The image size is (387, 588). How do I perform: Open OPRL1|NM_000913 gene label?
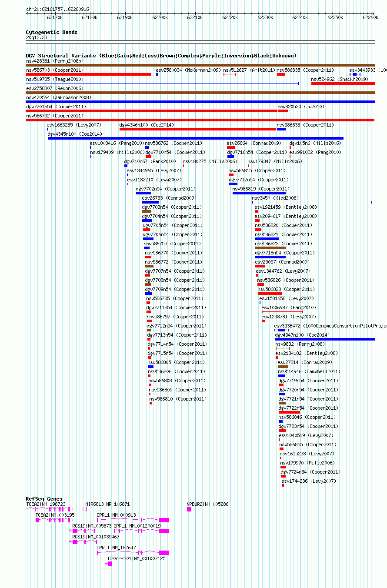tap(116, 515)
